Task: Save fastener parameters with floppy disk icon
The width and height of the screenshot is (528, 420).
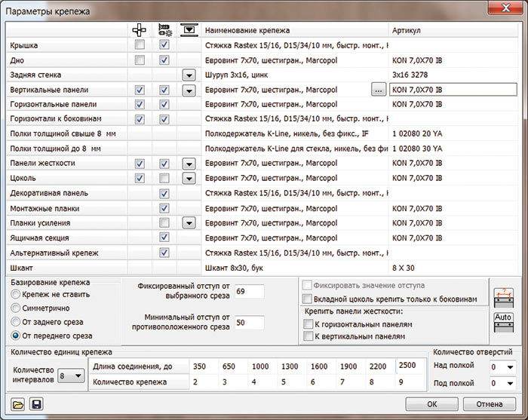Action: tap(35, 405)
